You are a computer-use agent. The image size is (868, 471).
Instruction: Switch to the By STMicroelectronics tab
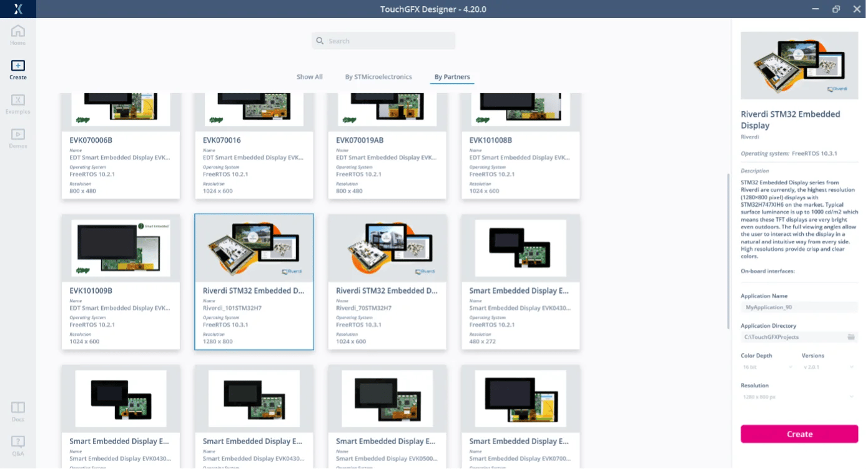378,77
